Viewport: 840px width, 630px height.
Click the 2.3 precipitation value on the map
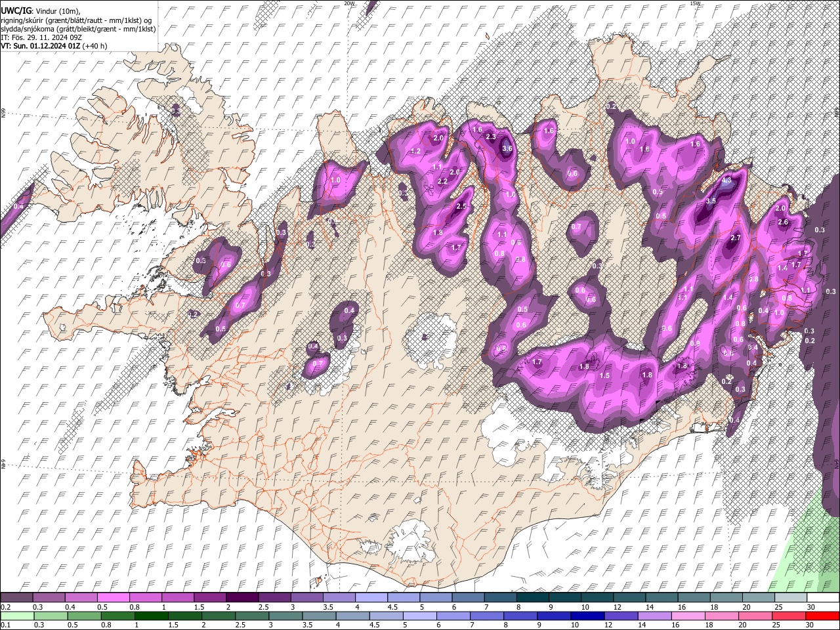(x=492, y=136)
